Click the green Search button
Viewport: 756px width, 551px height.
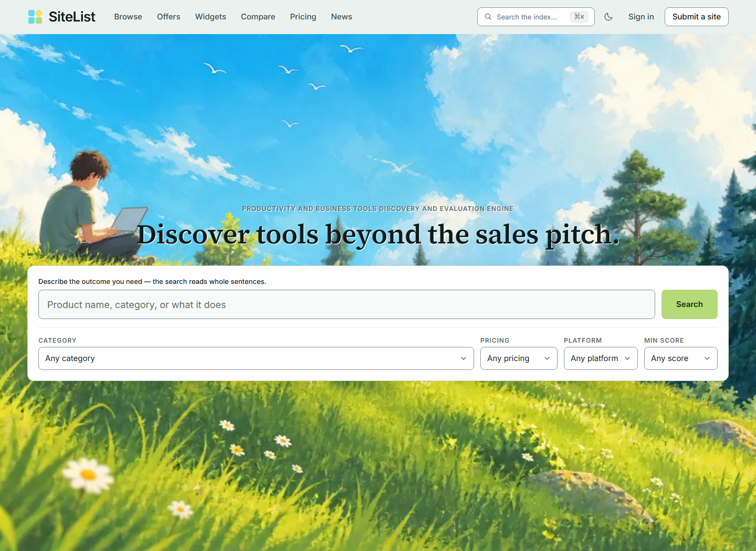689,304
